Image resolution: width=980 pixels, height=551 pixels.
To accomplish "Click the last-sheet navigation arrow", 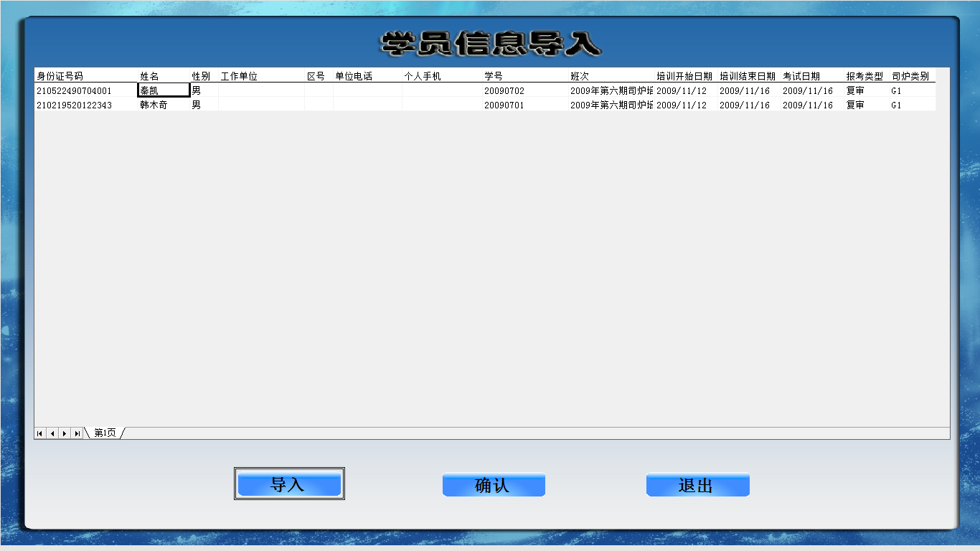I will click(x=77, y=433).
